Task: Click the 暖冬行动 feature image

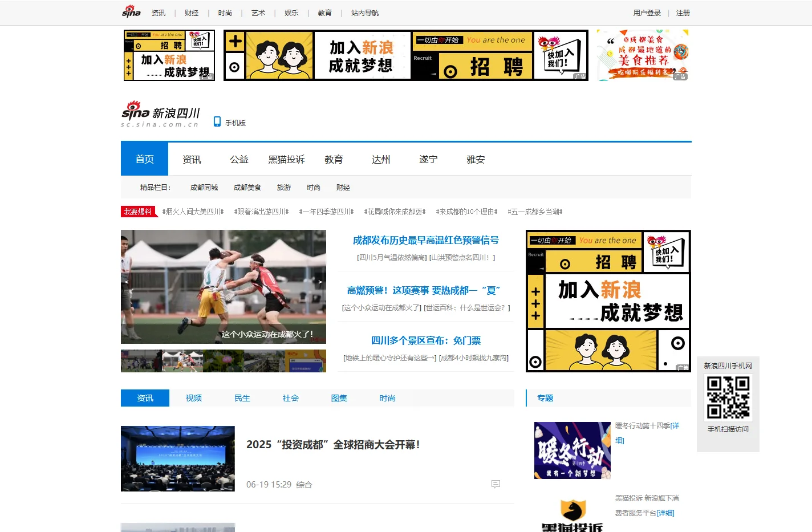Action: pos(573,450)
